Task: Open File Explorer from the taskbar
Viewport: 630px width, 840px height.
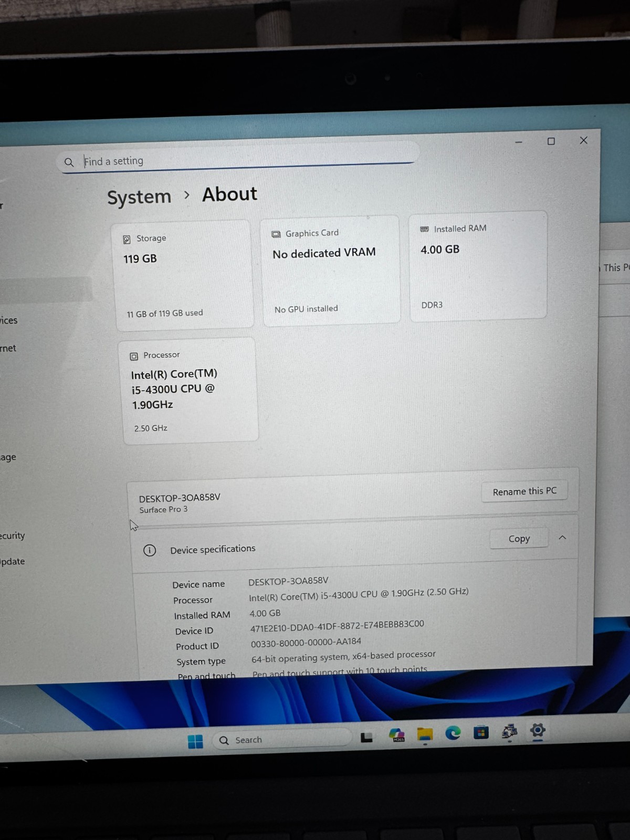Action: [425, 734]
